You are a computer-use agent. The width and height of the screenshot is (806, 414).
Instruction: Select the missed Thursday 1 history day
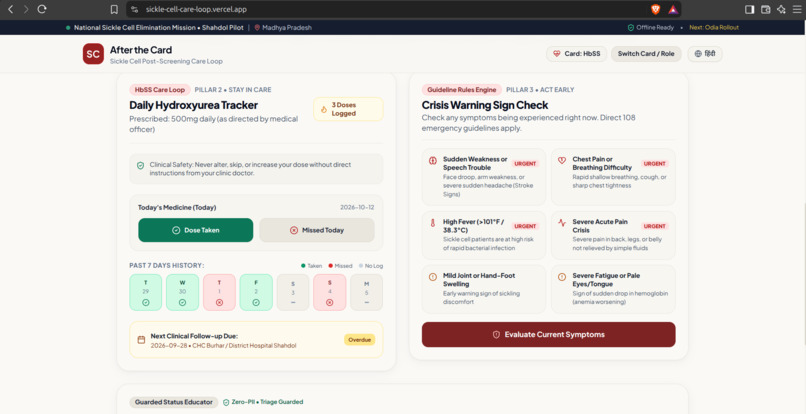[219, 292]
